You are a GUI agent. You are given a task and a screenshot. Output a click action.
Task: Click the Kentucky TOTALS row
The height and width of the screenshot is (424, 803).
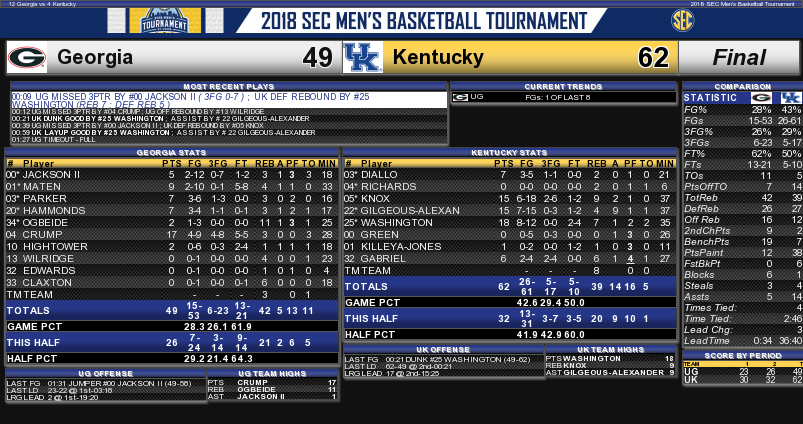click(x=510, y=286)
